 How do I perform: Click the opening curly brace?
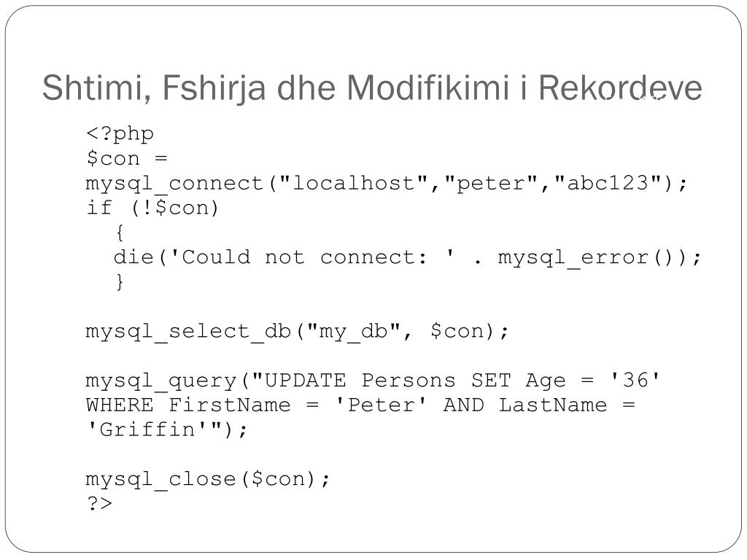click(120, 233)
